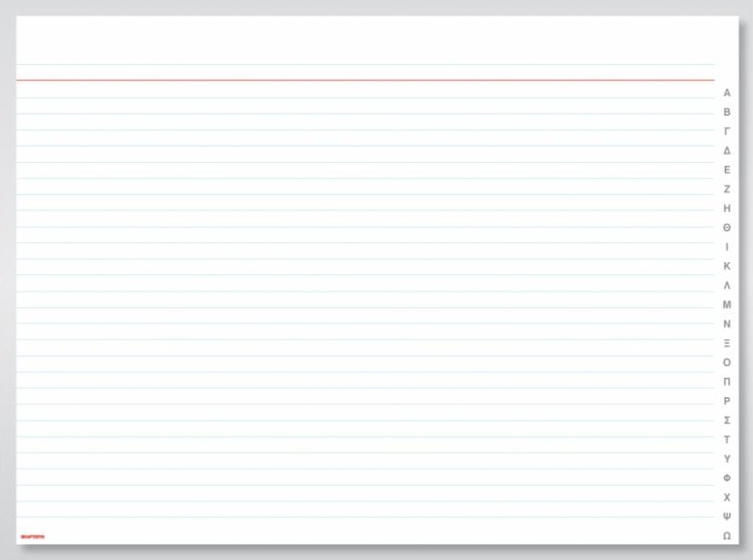Click the red brand logo at bottom-left
This screenshot has width=753, height=560.
point(33,536)
